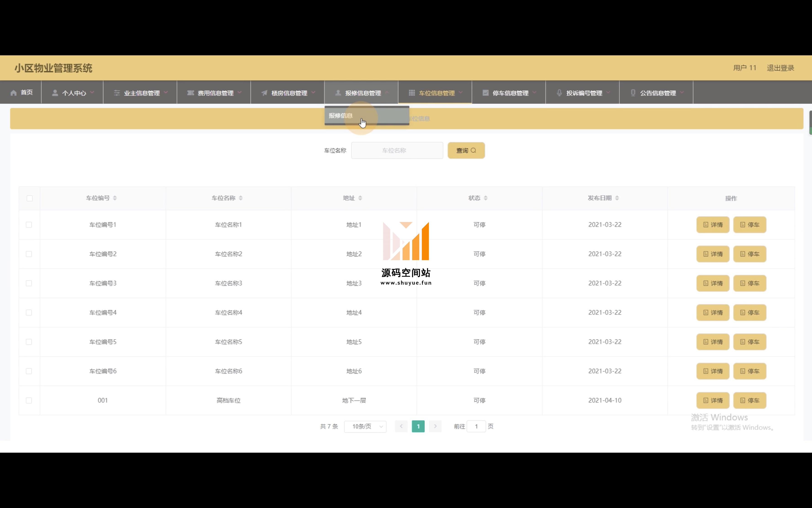812x508 pixels.
Task: Click the 查询 search button
Action: pos(466,151)
